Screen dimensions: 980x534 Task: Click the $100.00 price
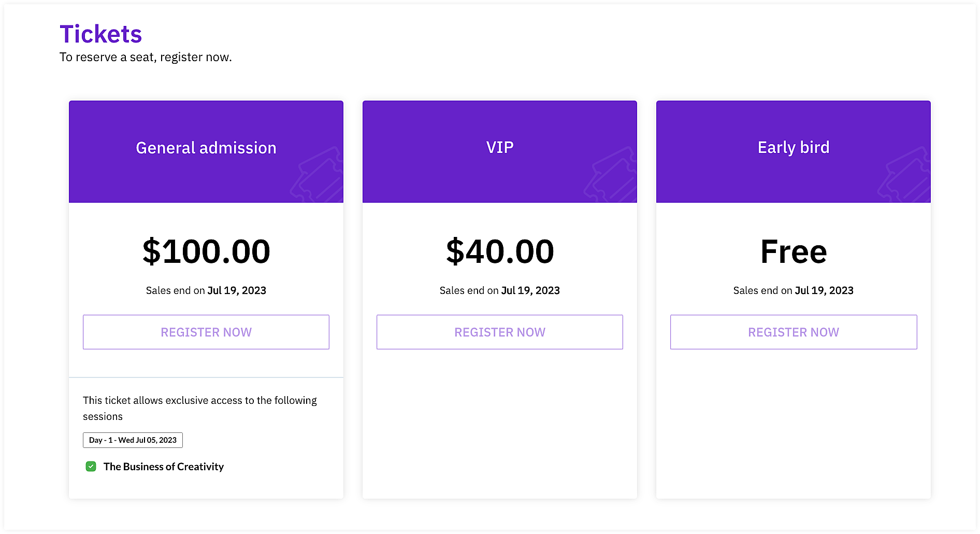tap(206, 251)
